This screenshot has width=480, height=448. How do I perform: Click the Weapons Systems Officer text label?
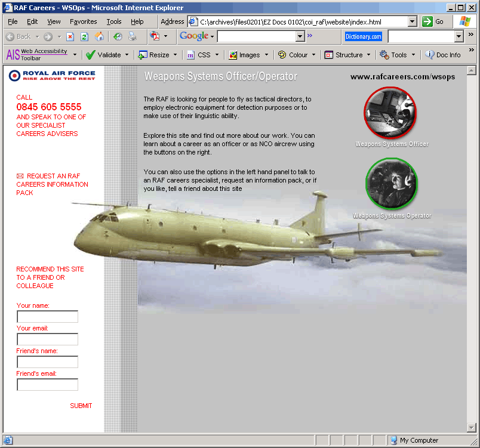[x=392, y=144]
